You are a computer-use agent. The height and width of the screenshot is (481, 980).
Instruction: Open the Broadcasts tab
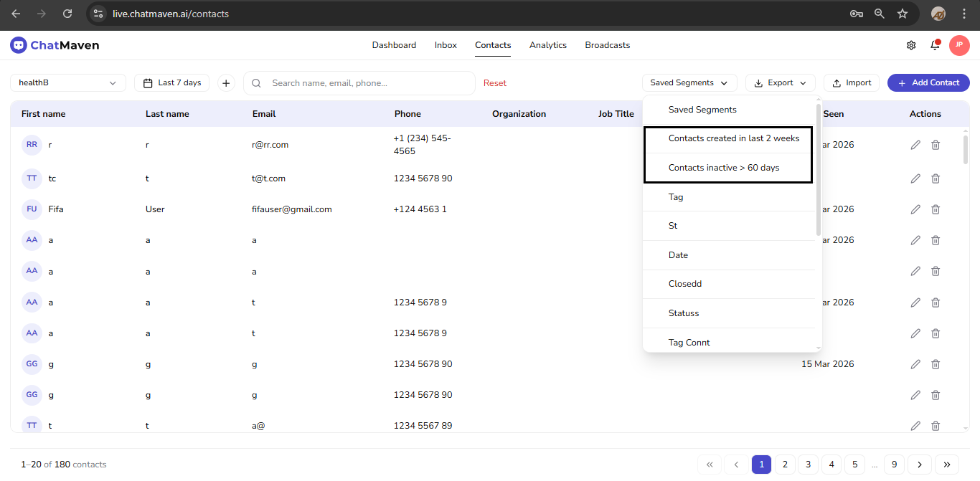pyautogui.click(x=607, y=44)
